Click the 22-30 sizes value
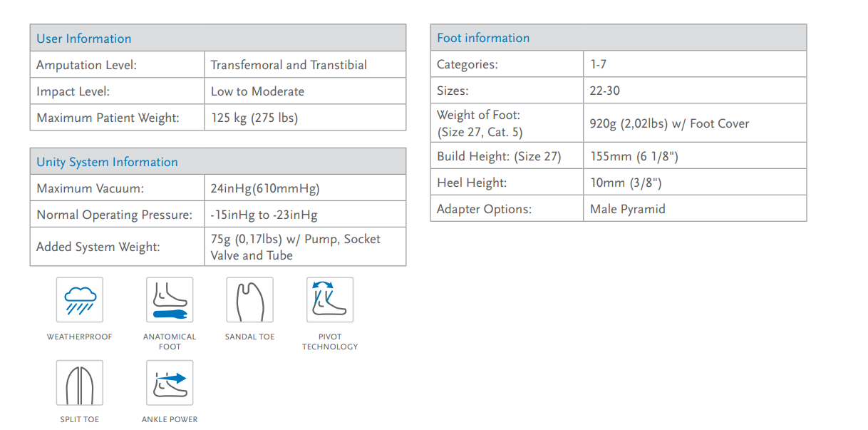The width and height of the screenshot is (868, 430). [605, 91]
